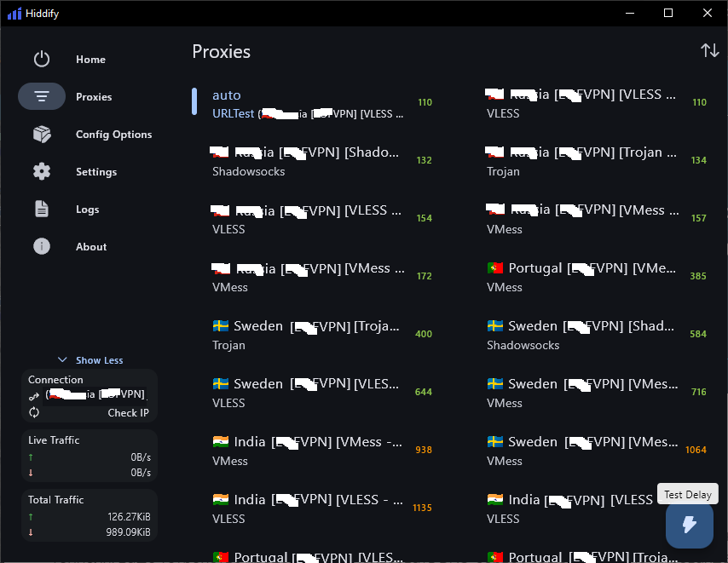This screenshot has height=563, width=728.
Task: Select Sweden VLESS proxy delay 644
Action: click(x=321, y=393)
